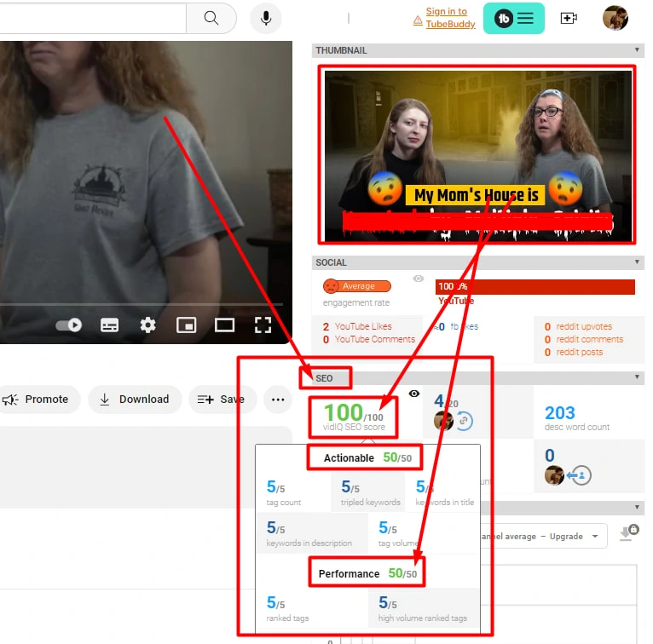The height and width of the screenshot is (644, 653).
Task: Collapse the THUMBNAIL panel arrow
Action: [638, 50]
